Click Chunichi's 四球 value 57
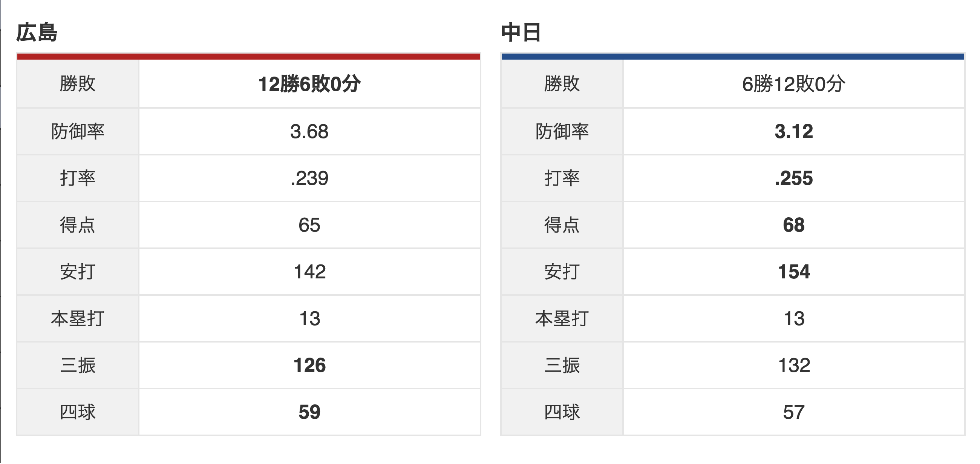The height and width of the screenshot is (464, 980). coord(793,413)
